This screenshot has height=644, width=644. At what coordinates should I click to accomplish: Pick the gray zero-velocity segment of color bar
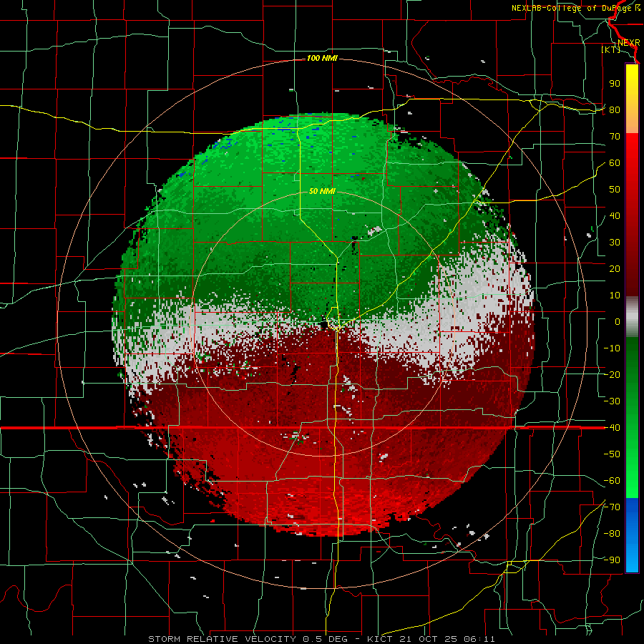pyautogui.click(x=632, y=317)
